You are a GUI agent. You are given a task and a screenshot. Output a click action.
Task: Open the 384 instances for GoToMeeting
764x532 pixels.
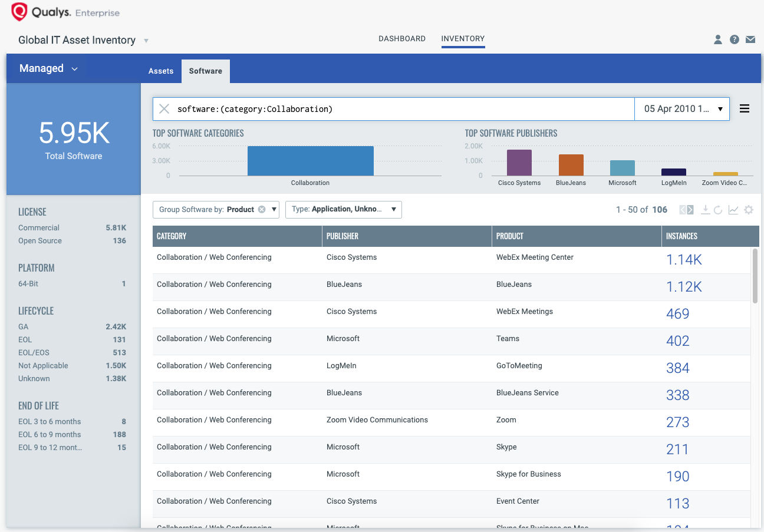678,368
